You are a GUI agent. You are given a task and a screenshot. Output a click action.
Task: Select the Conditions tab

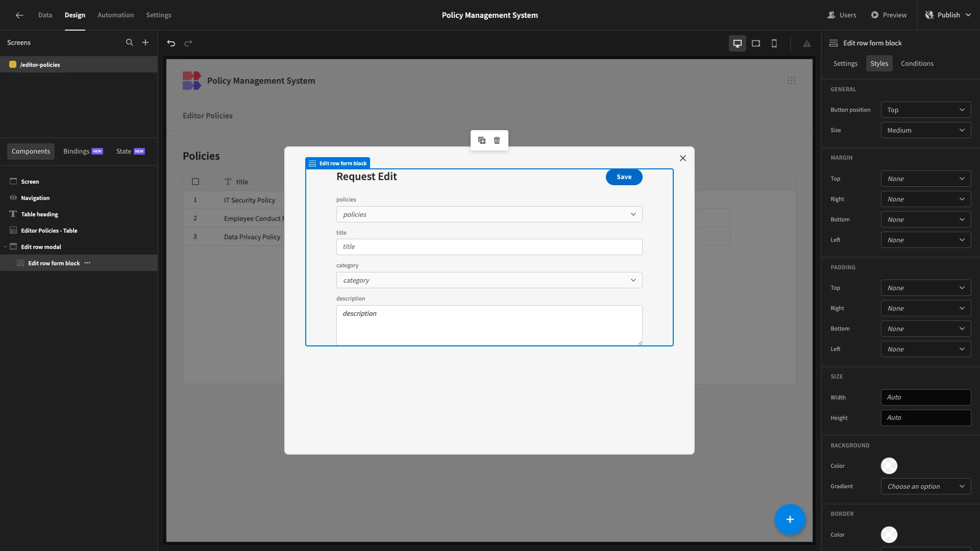(917, 64)
